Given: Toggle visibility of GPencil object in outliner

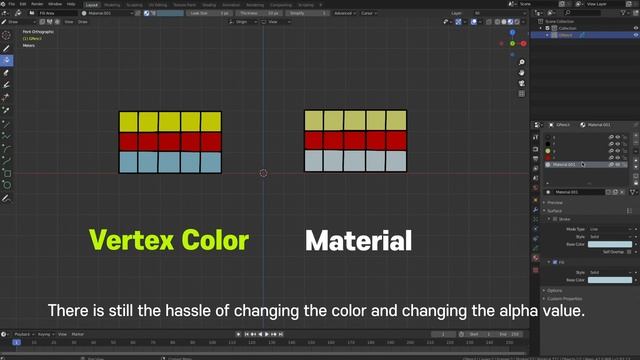Looking at the screenshot, I should (x=636, y=35).
